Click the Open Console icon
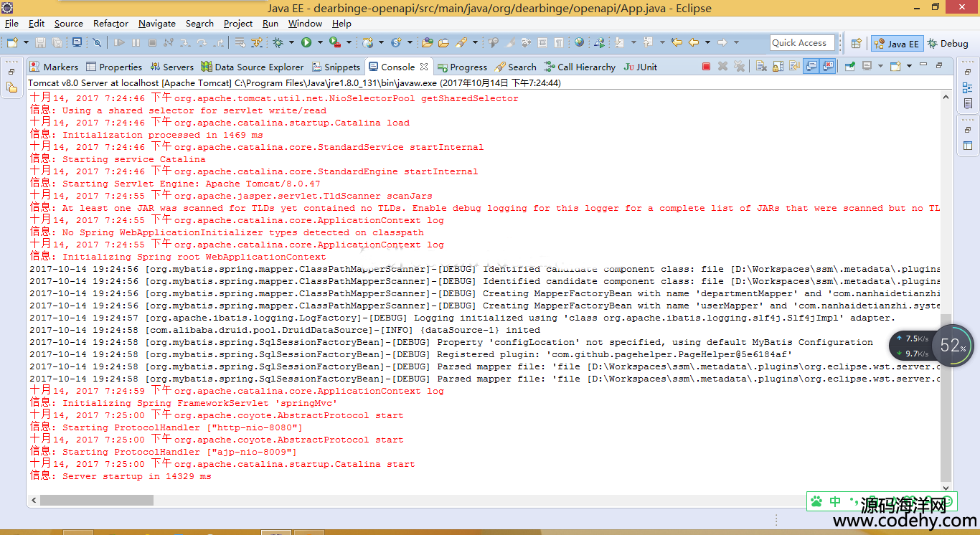 [895, 67]
